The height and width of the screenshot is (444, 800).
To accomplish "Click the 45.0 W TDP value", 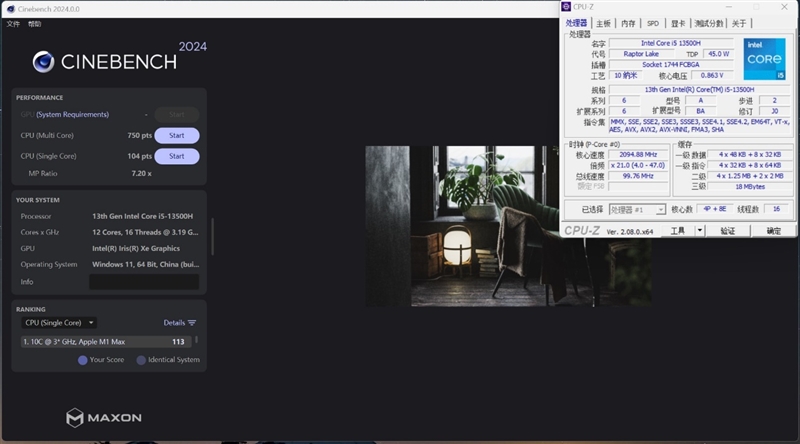I will pyautogui.click(x=718, y=54).
